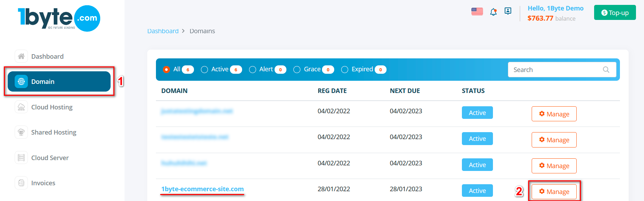The width and height of the screenshot is (644, 201).
Task: Choose the Grace radio filter
Action: coord(297,70)
